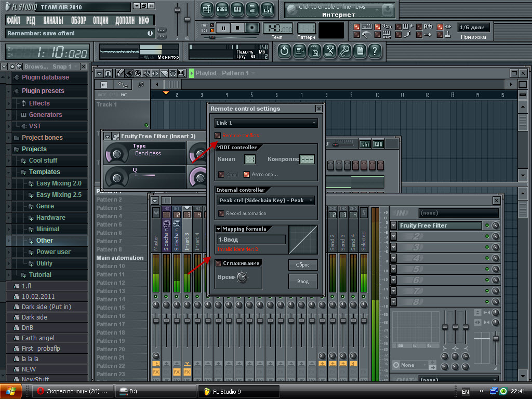Open the Mapping formula presets arrow
The height and width of the screenshot is (399, 532).
tap(219, 229)
